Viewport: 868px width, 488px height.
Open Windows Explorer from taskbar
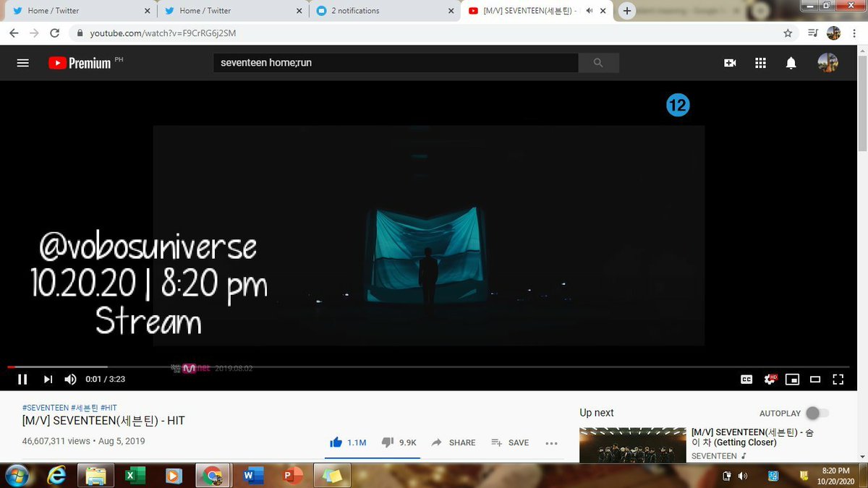pyautogui.click(x=95, y=476)
